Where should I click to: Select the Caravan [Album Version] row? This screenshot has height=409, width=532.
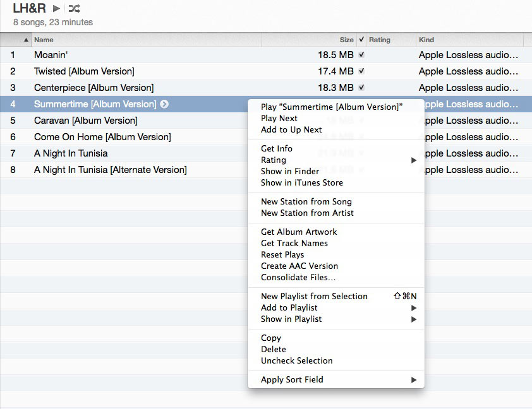(95, 120)
